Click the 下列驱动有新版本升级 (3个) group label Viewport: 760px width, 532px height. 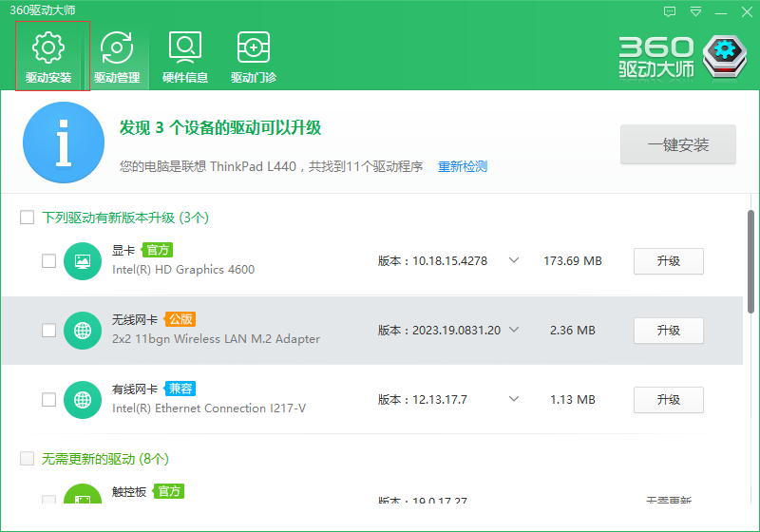(125, 218)
